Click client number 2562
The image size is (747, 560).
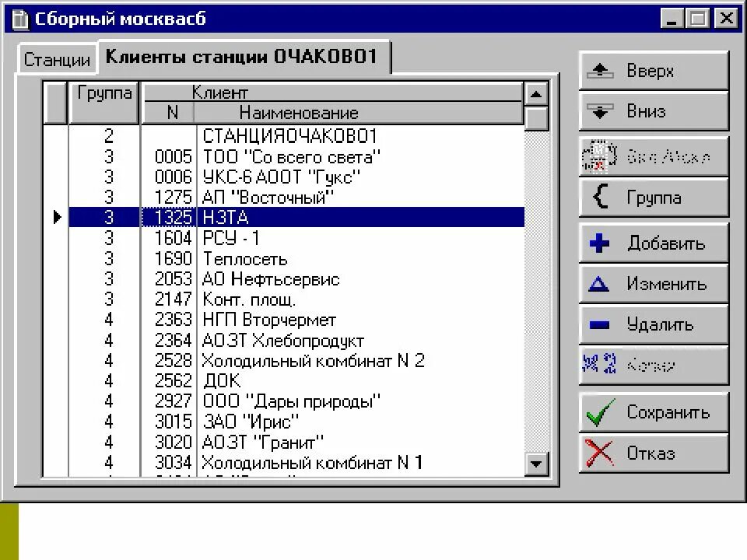click(x=173, y=381)
